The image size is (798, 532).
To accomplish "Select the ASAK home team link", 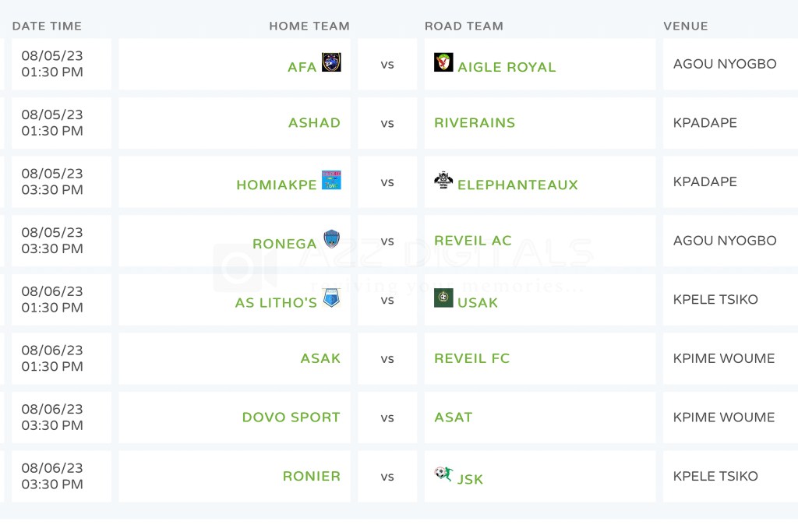I will [x=320, y=358].
